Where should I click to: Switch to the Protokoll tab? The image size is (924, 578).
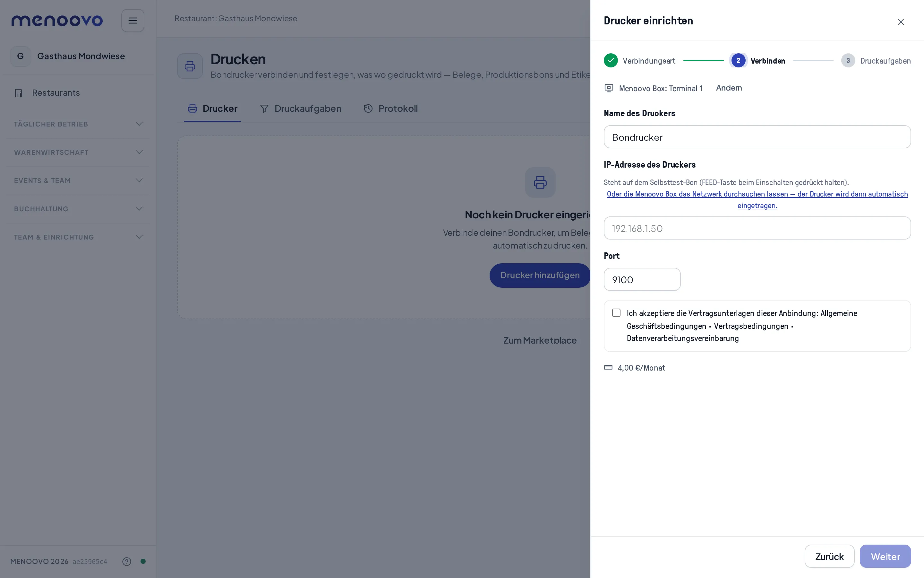pos(390,109)
